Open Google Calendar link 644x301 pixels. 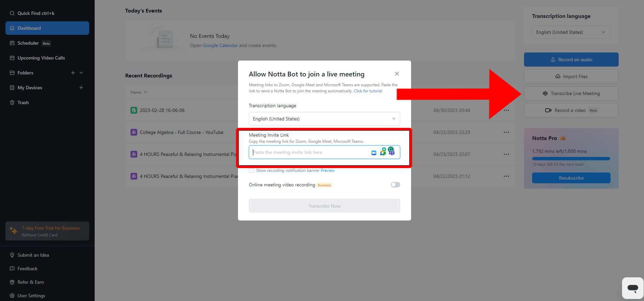(220, 45)
